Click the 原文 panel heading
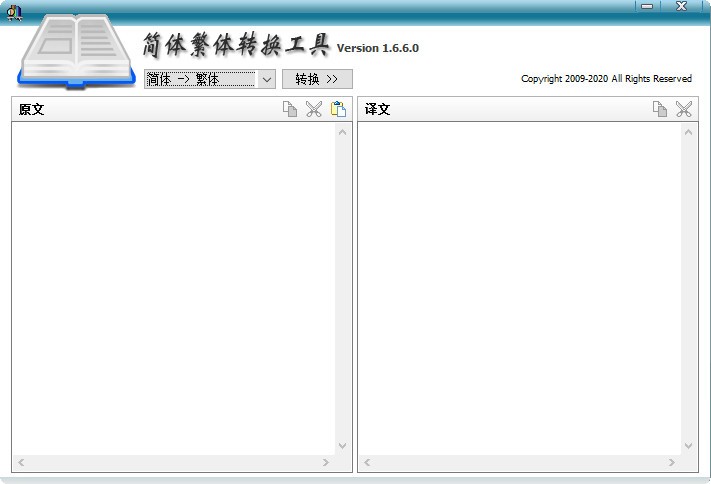This screenshot has height=484, width=711. 31,109
